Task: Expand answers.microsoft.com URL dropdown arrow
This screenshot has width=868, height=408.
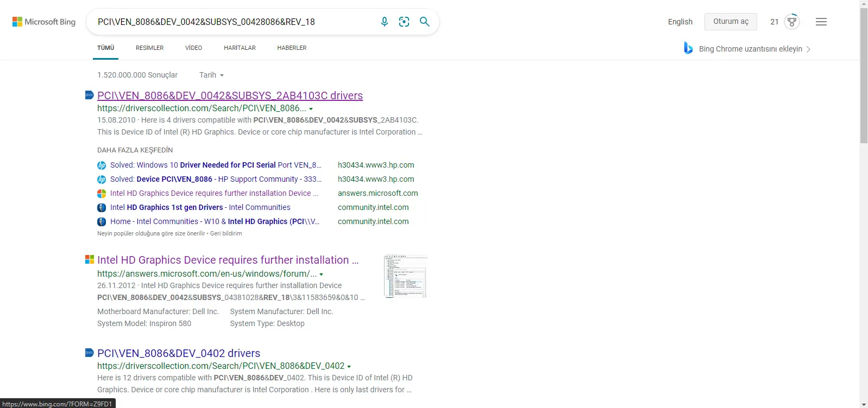Action: tap(321, 275)
